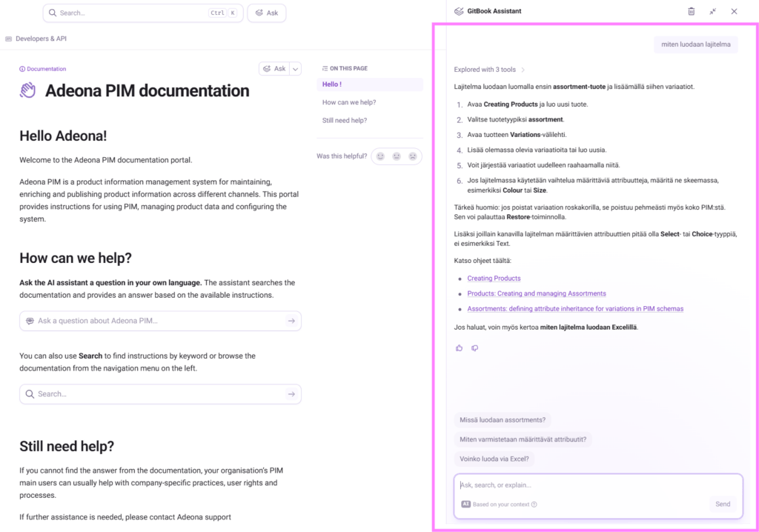Click the search magnifier icon in top bar
Viewport: 759px width, 532px height.
click(x=53, y=13)
